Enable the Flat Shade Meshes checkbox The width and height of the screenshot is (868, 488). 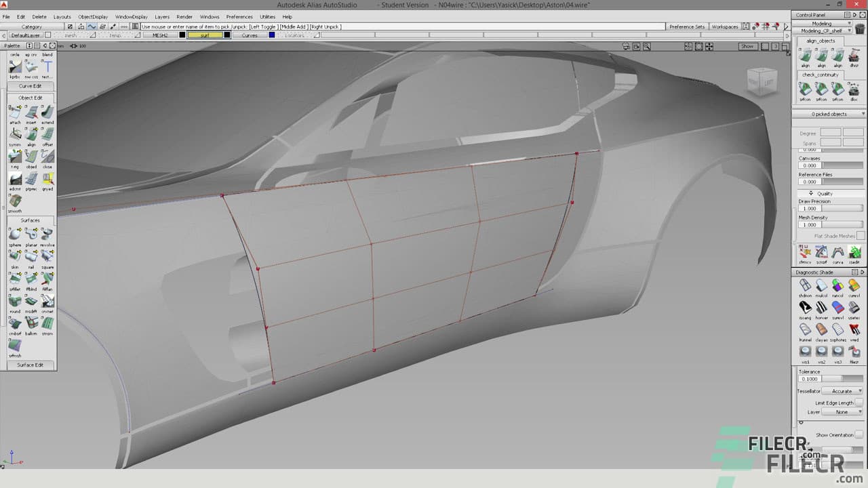pyautogui.click(x=860, y=235)
